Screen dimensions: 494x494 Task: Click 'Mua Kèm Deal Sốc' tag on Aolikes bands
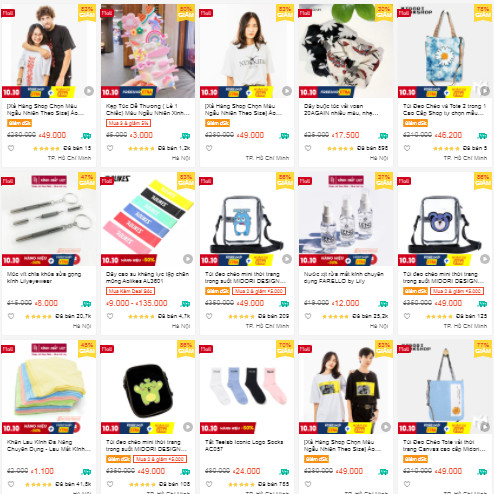click(130, 291)
